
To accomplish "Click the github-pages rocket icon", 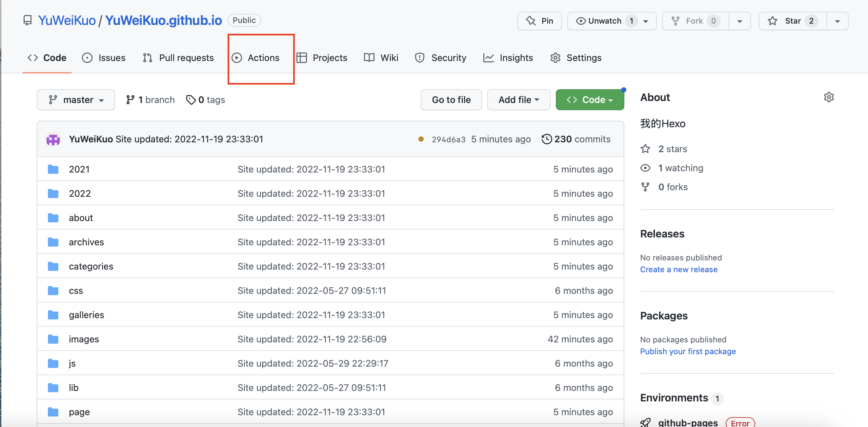I will coord(645,422).
